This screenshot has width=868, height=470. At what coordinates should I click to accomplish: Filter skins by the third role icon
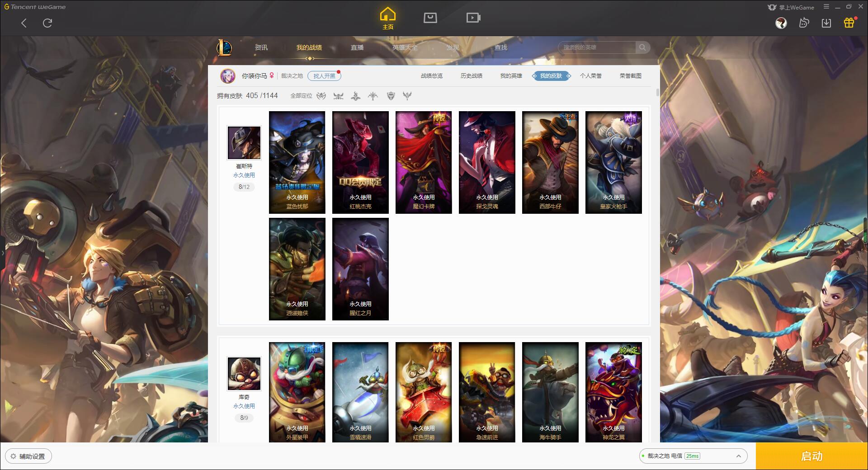tap(356, 96)
